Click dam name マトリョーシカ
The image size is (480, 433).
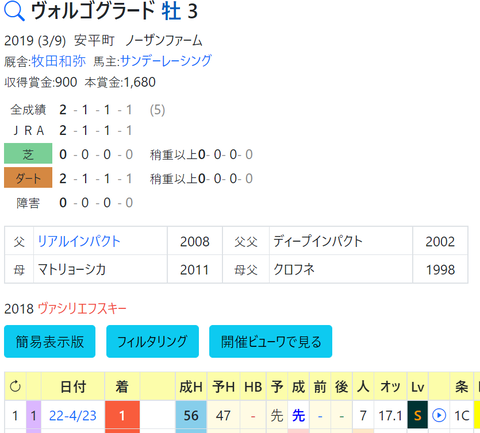pos(72,269)
